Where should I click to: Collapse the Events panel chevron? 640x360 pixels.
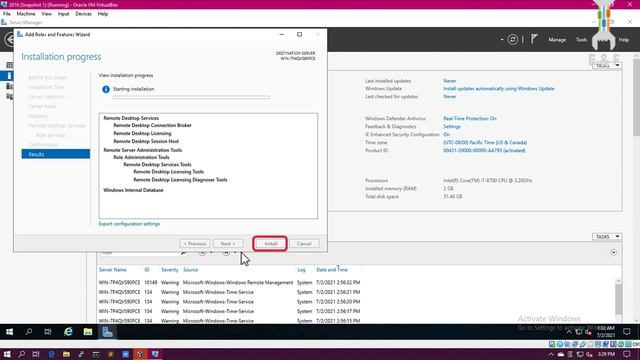(613, 252)
